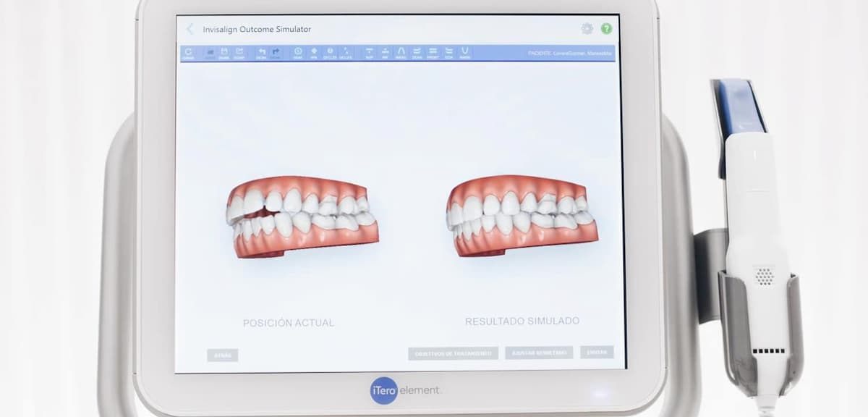Click the circular reset icon in toolbar
The height and width of the screenshot is (417, 868).
point(188,53)
